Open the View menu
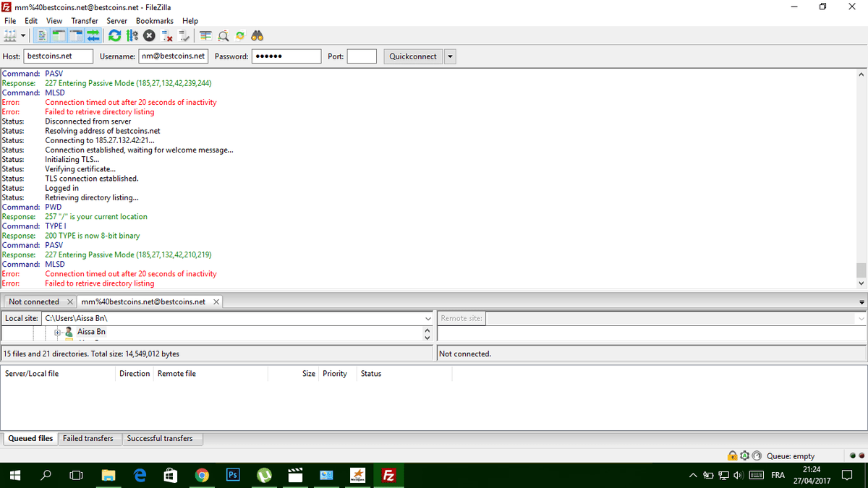The width and height of the screenshot is (868, 488). click(54, 21)
